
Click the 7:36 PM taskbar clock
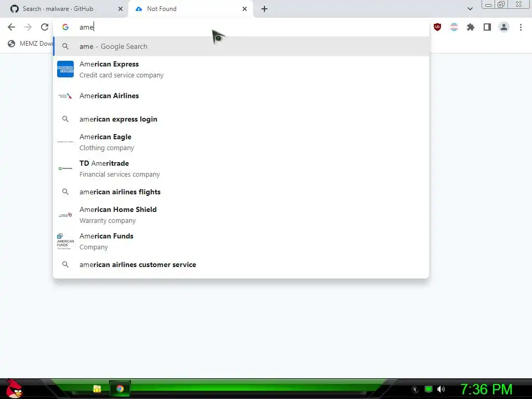[x=486, y=389]
